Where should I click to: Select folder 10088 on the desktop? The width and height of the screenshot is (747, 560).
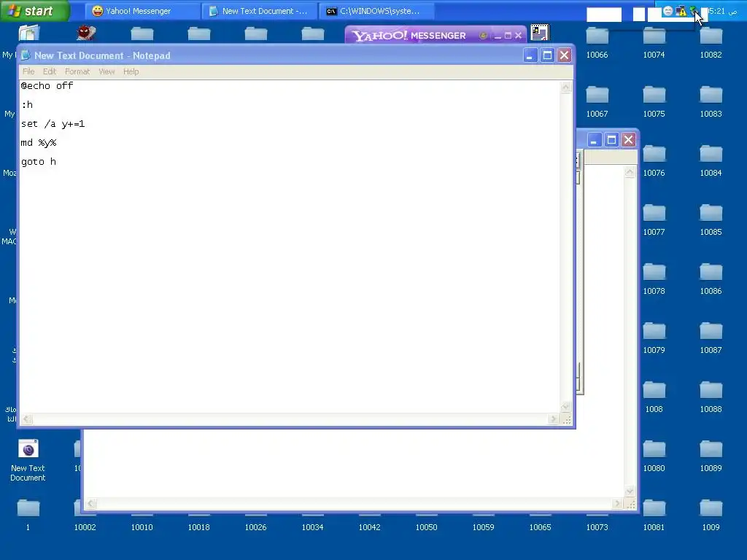click(711, 397)
